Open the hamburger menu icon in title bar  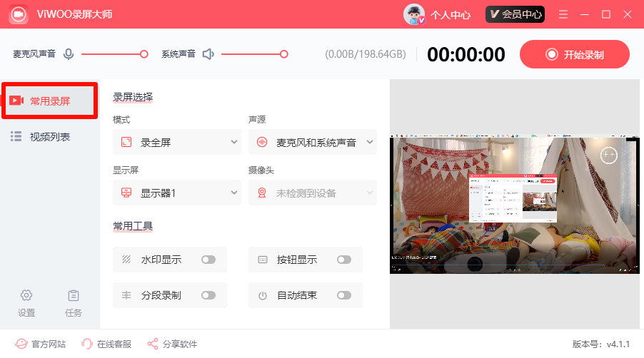point(563,14)
